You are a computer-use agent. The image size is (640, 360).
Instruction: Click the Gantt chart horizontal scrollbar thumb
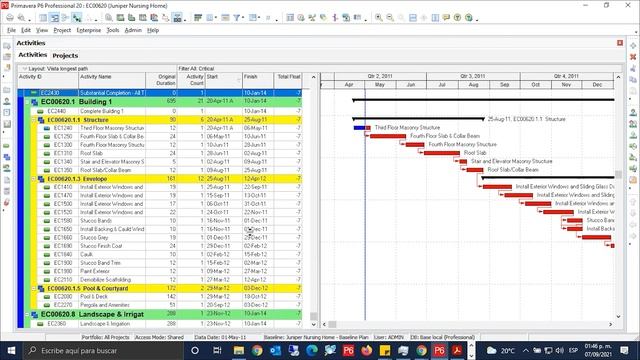click(x=333, y=324)
